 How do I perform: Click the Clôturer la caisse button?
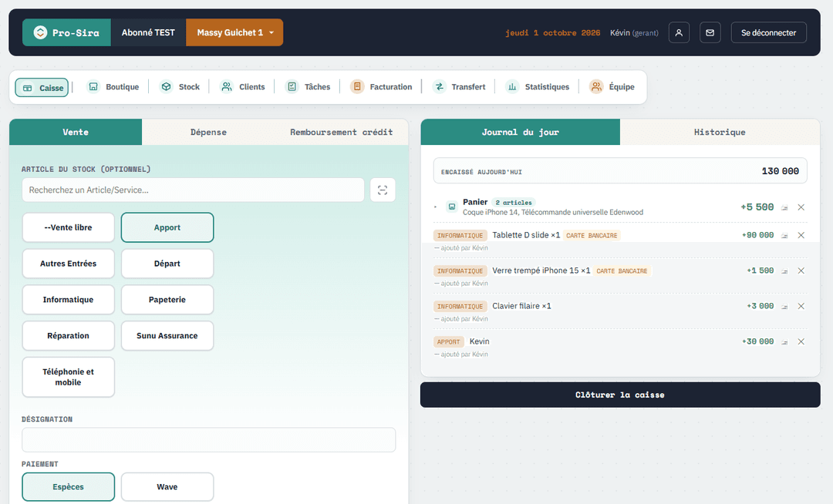620,395
